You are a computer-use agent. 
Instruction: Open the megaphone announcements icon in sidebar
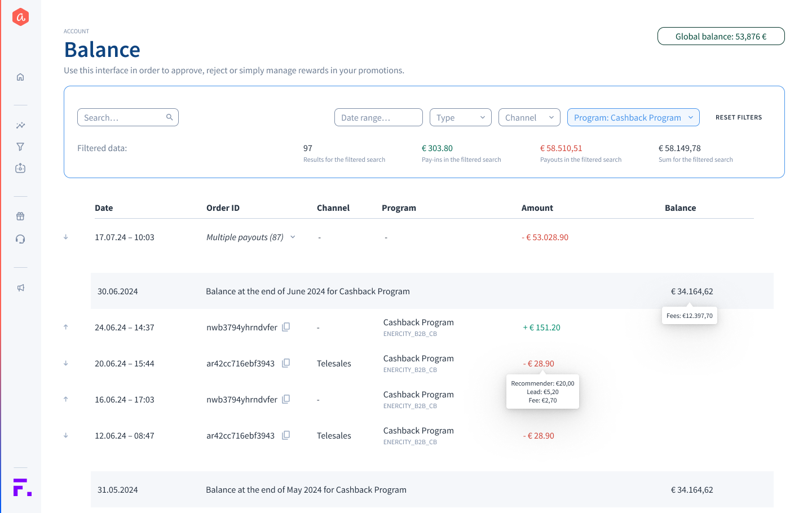[x=20, y=288]
